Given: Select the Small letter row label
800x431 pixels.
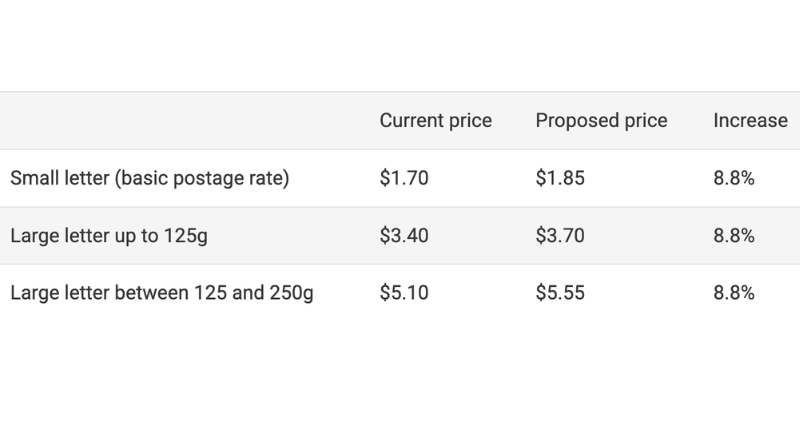Looking at the screenshot, I should [149, 179].
